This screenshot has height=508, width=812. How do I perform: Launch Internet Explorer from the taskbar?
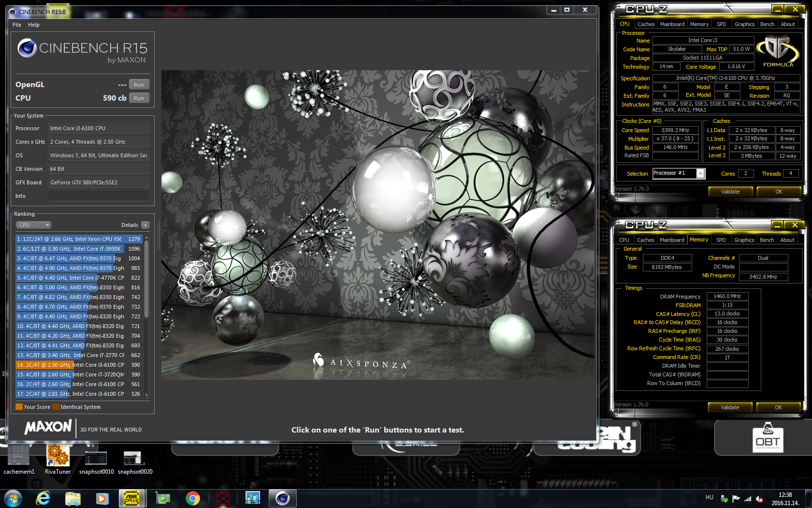click(x=43, y=498)
